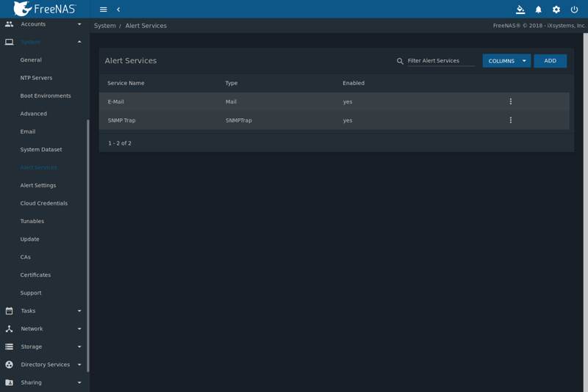Click the System laptop icon
Image resolution: width=588 pixels, height=392 pixels.
point(10,42)
